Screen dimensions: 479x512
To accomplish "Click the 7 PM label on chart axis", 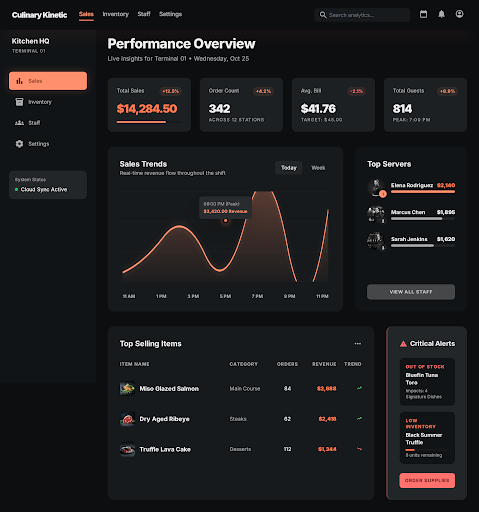I will pyautogui.click(x=257, y=296).
